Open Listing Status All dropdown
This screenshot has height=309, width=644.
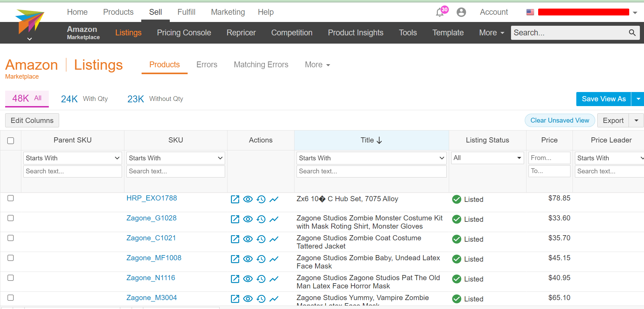pyautogui.click(x=487, y=158)
